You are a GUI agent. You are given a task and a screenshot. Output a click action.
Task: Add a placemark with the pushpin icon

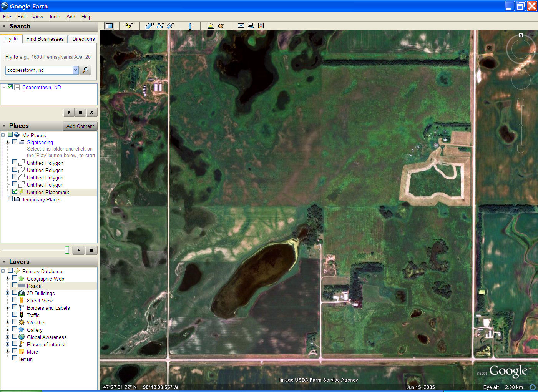point(129,26)
